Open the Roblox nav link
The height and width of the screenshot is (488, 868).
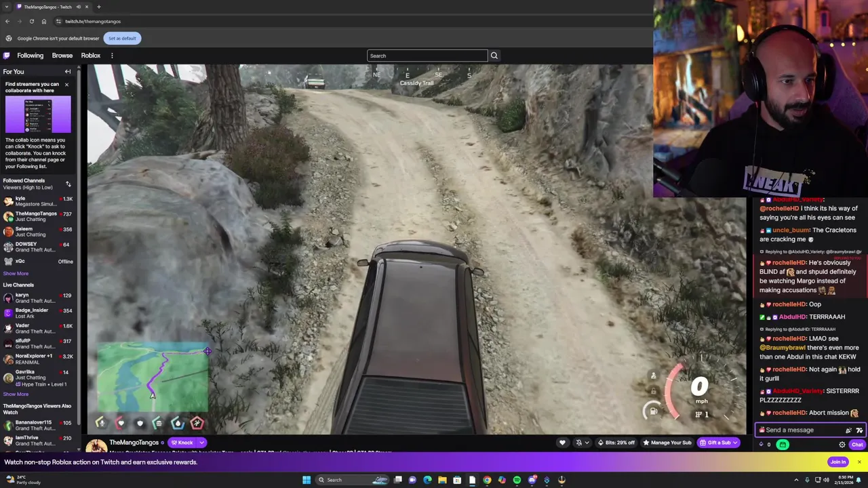coord(90,56)
